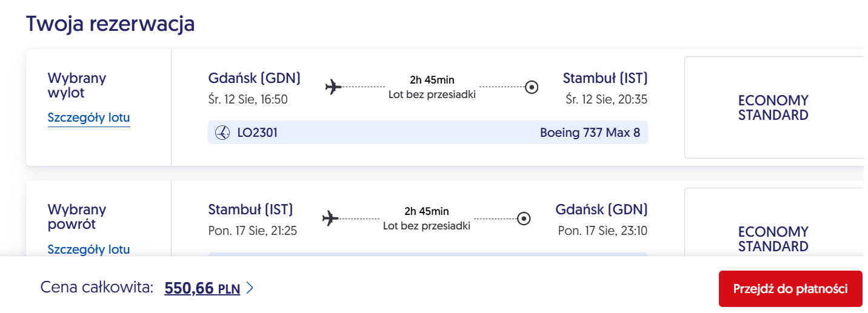Click the return flight Lot bez przesiadki label

[427, 226]
